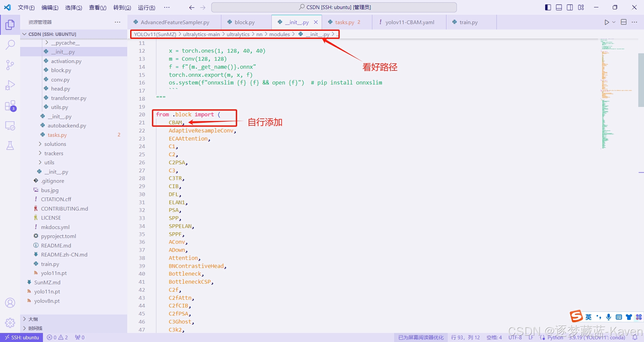644x342 pixels.
Task: Expand the 时间线 timeline section
Action: coord(74,328)
